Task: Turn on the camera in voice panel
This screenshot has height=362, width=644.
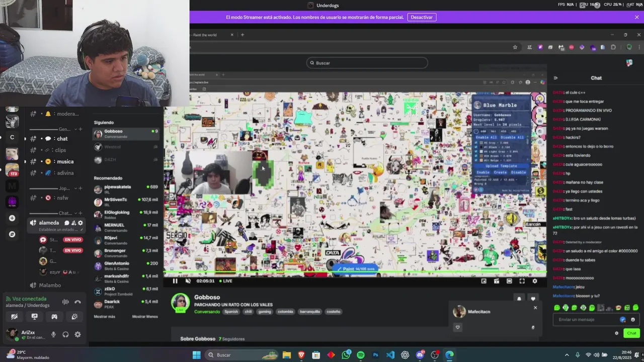Action: pos(14,317)
